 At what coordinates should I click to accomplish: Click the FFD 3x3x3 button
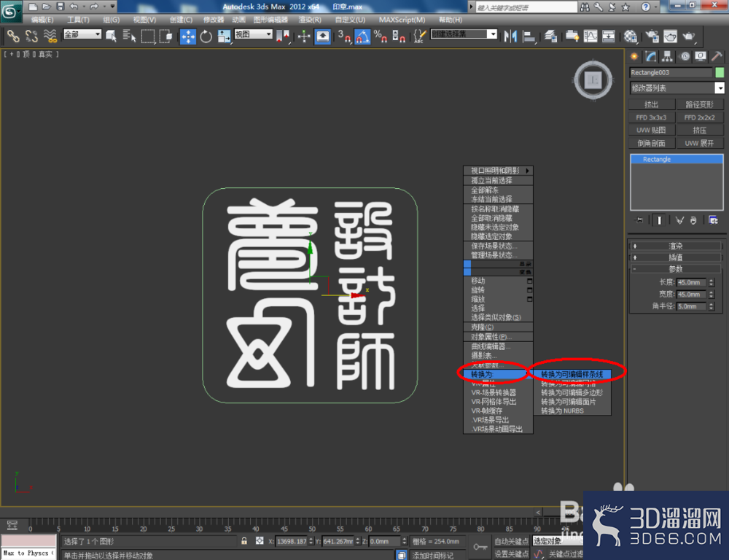coord(651,117)
